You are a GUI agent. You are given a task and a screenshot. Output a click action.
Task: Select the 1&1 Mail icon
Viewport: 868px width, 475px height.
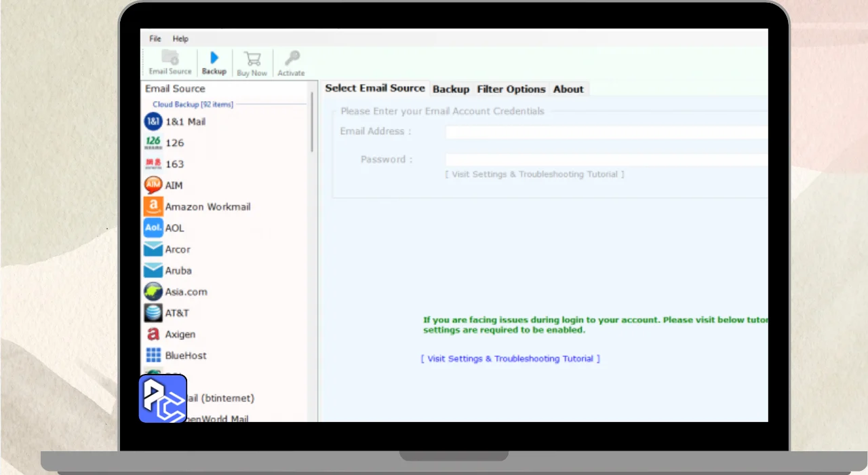(153, 121)
